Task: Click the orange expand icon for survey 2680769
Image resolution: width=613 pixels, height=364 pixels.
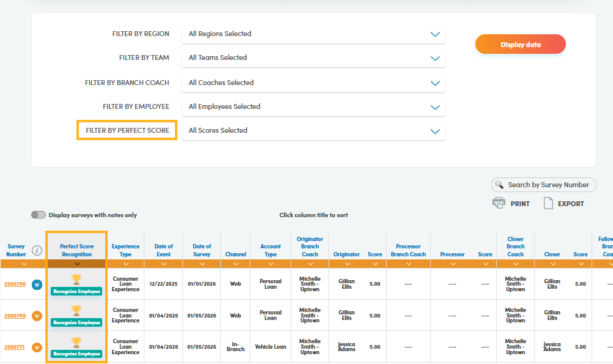Action: coord(37,316)
